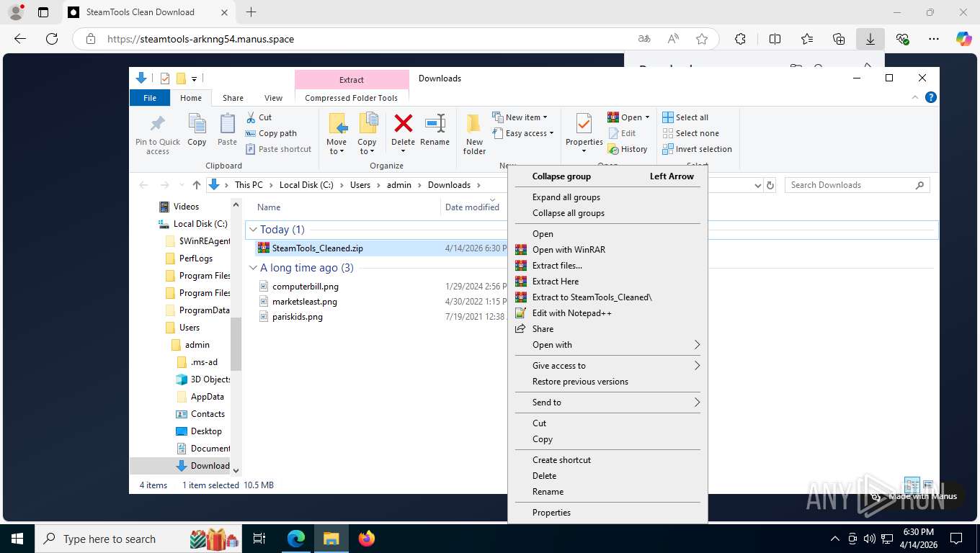980x553 pixels.
Task: Switch to the View ribbon tab
Action: [273, 98]
